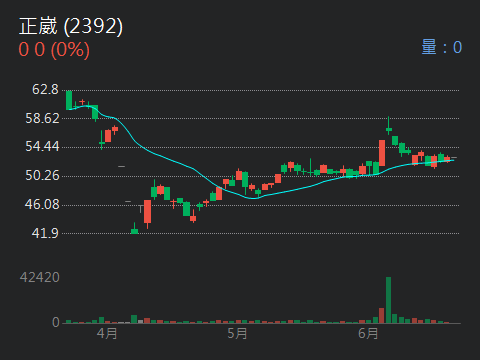Screen dimensions: 480x360
Task: Click the tall red candlestick in early June
Action: [x=382, y=153]
